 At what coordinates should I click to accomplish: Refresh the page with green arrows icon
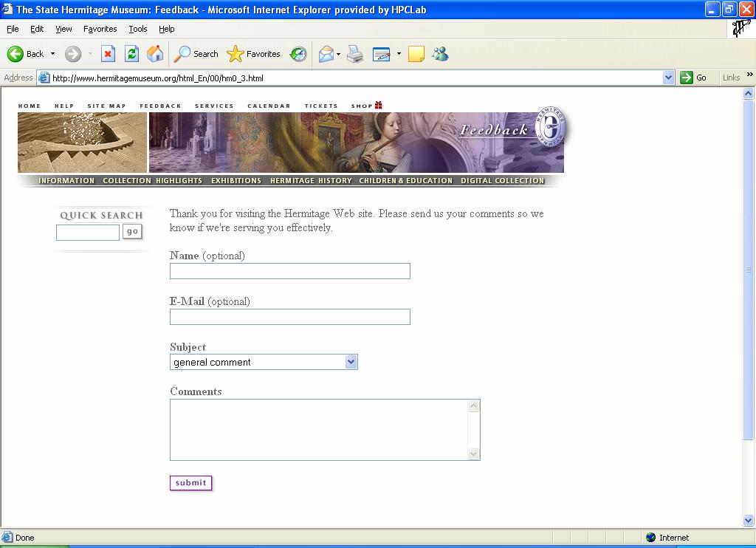point(131,54)
